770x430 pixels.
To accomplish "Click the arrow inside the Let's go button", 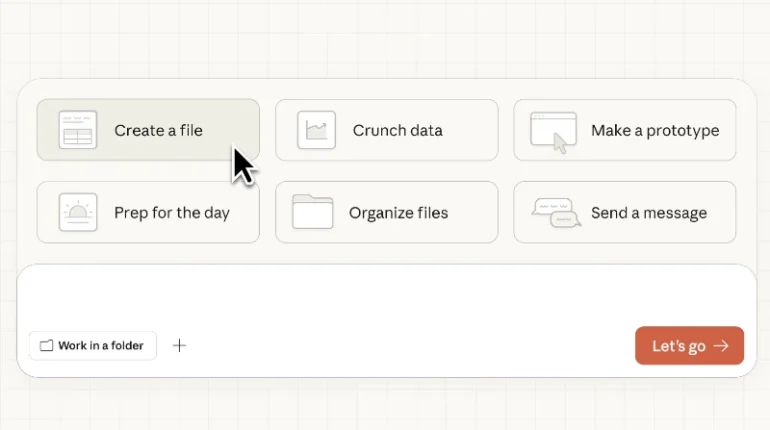I will [721, 346].
